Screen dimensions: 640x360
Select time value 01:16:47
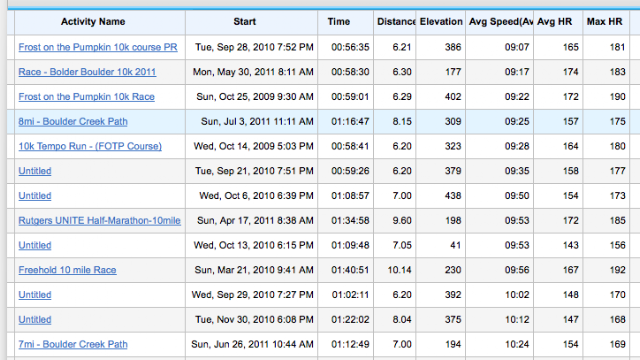coord(350,122)
